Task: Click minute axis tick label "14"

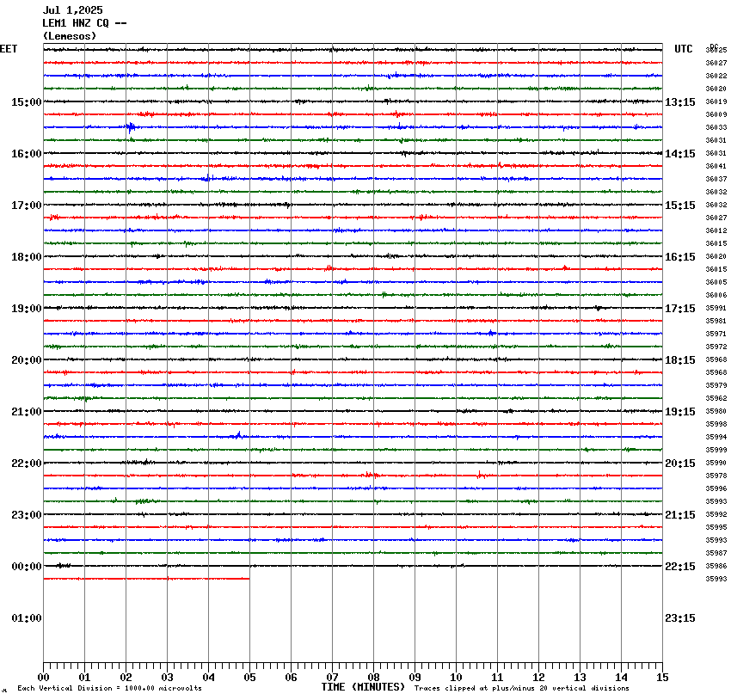Action: tap(621, 678)
